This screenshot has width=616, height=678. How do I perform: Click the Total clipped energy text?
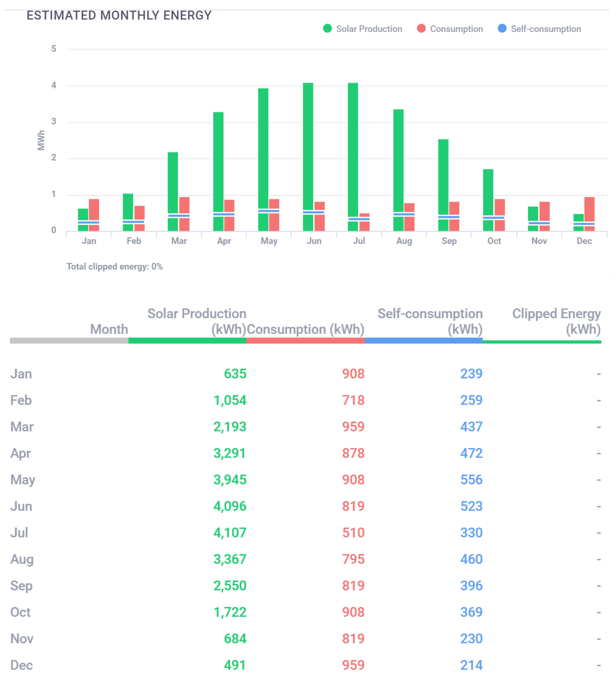point(114,266)
